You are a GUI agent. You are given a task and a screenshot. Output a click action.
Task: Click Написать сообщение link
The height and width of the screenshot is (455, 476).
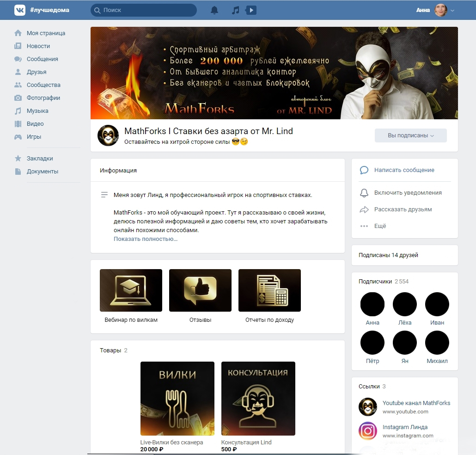coord(404,170)
